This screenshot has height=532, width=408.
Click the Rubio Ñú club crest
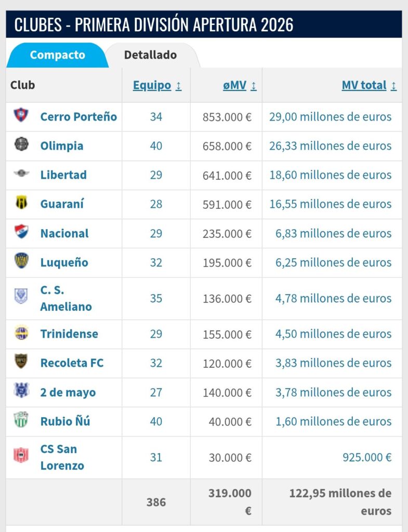click(x=21, y=420)
